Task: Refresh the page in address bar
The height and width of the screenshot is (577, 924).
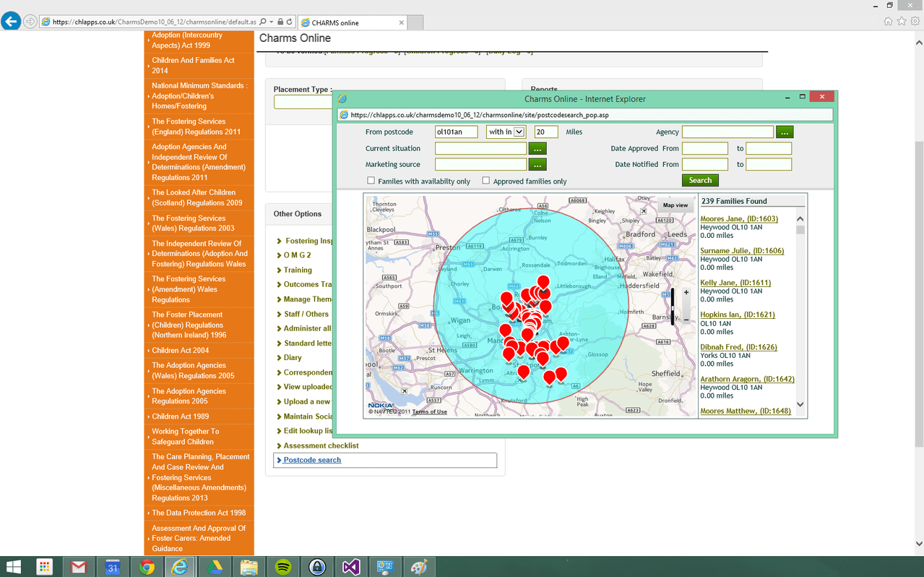Action: pyautogui.click(x=289, y=22)
